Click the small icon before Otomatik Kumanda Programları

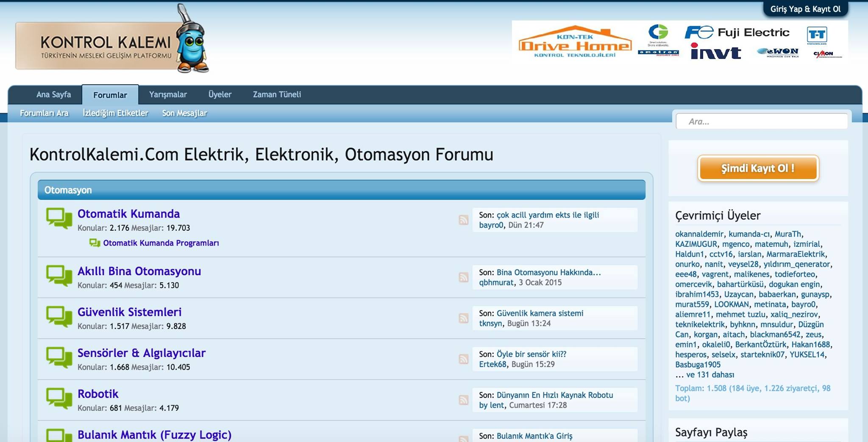95,243
